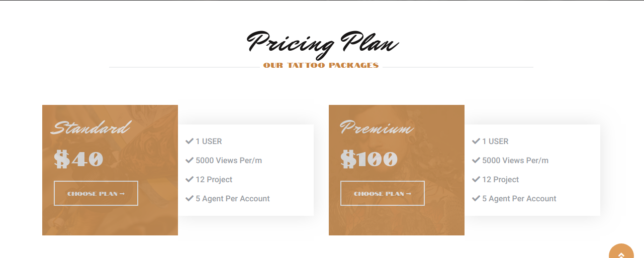The height and width of the screenshot is (258, 644).
Task: Click the Premium plan title
Action: click(x=377, y=128)
